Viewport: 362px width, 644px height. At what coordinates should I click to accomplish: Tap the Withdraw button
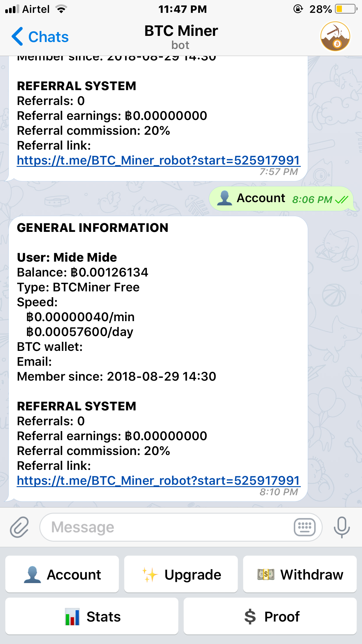(300, 574)
